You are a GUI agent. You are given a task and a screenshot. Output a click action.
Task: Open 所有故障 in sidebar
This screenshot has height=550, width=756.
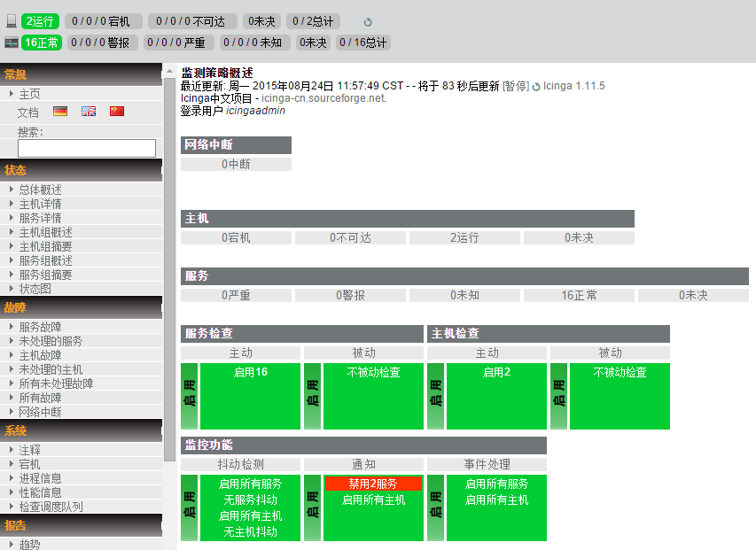(x=41, y=398)
